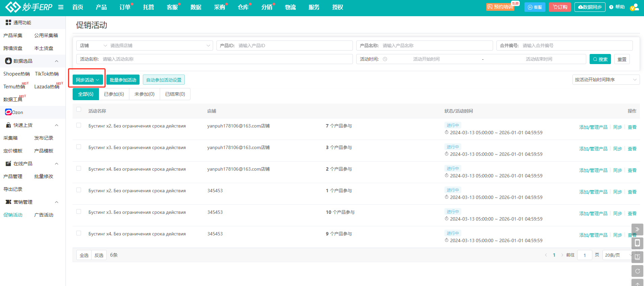
Task: Open 产品管理 in the sidebar
Action: (x=13, y=176)
